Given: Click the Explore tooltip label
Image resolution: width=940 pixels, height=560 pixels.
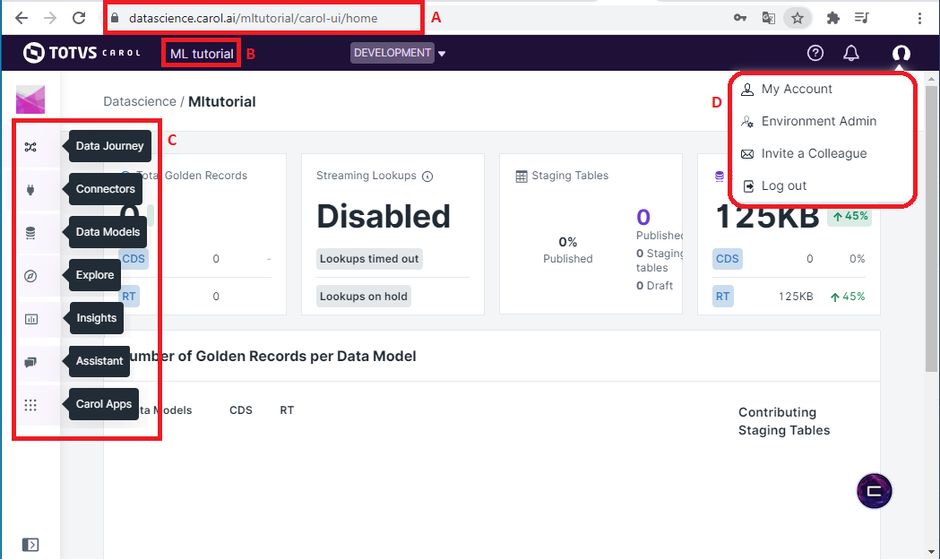Looking at the screenshot, I should point(95,276).
